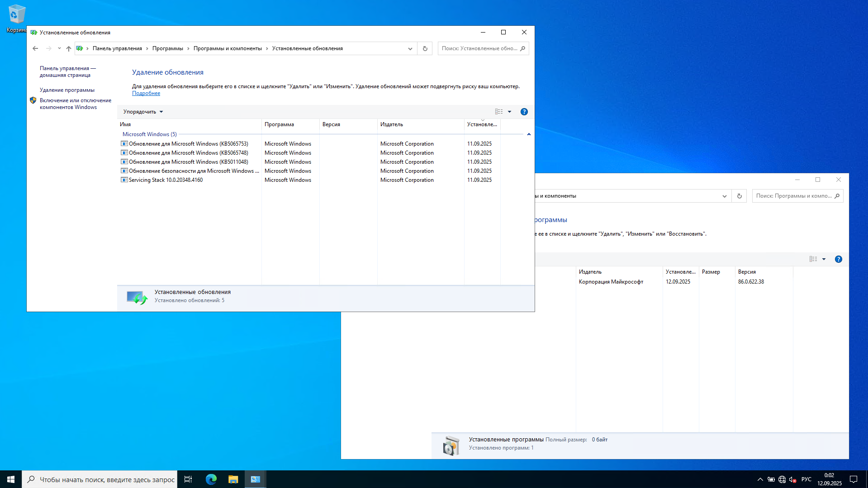Show hidden tray icons chevron

coord(760,479)
